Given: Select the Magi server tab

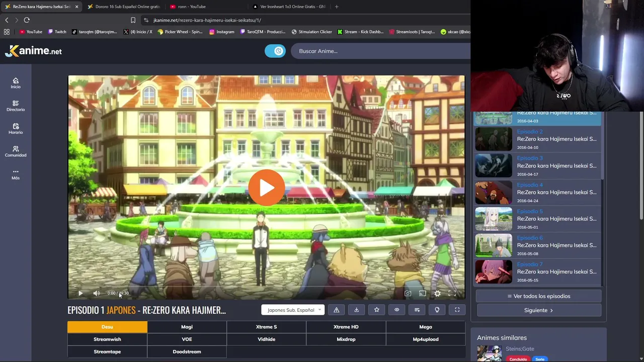Looking at the screenshot, I should tap(187, 327).
